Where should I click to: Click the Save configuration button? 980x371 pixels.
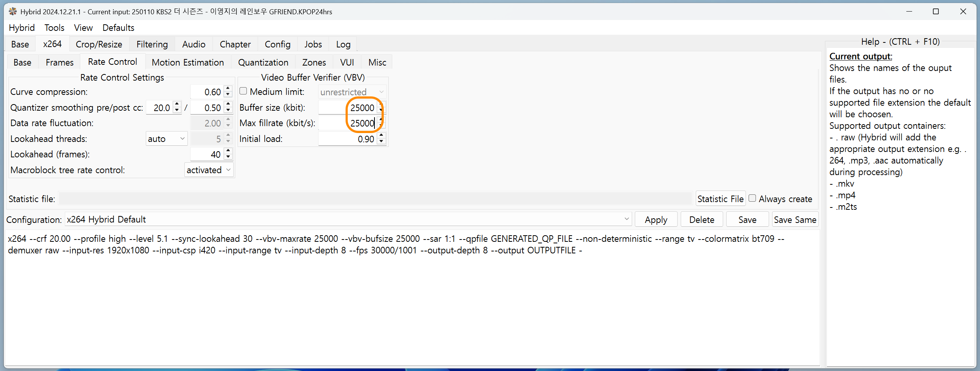click(747, 220)
